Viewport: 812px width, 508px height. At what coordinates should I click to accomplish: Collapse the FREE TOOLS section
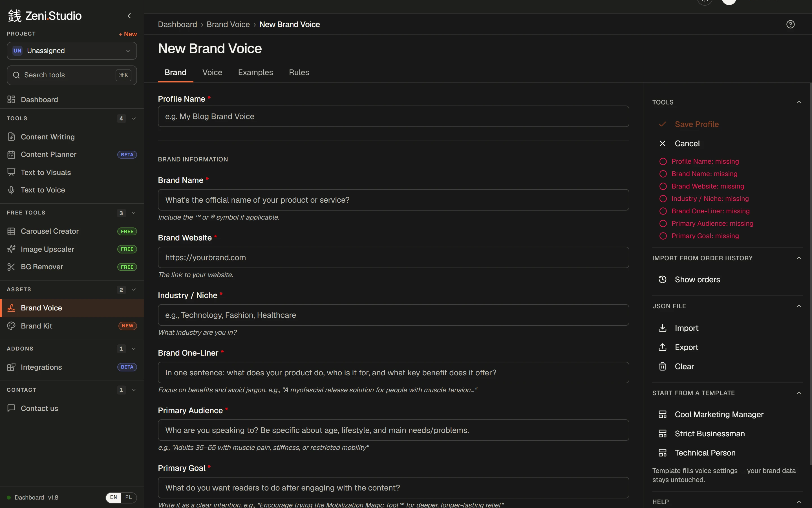pos(134,213)
